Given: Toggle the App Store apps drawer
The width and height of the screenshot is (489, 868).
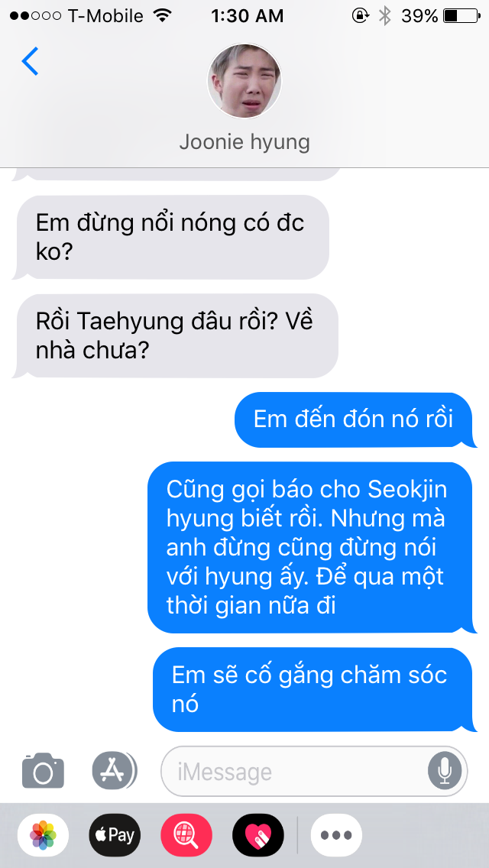Looking at the screenshot, I should [x=115, y=770].
